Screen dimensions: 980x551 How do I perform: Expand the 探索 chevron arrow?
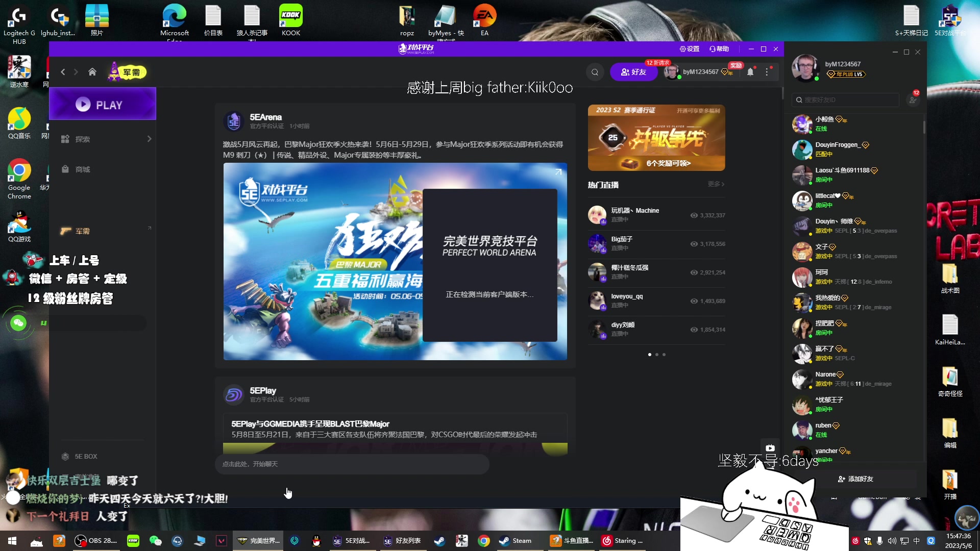(x=149, y=139)
